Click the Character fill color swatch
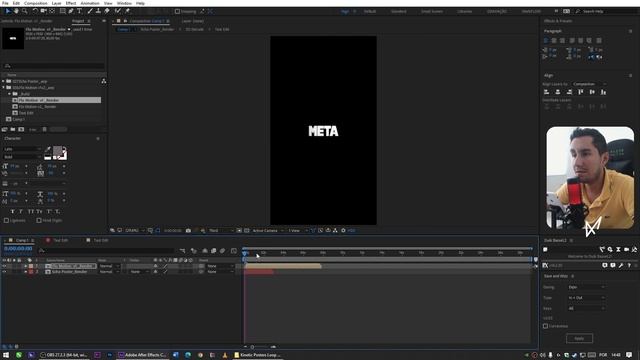640x360 pixels. coord(58,151)
